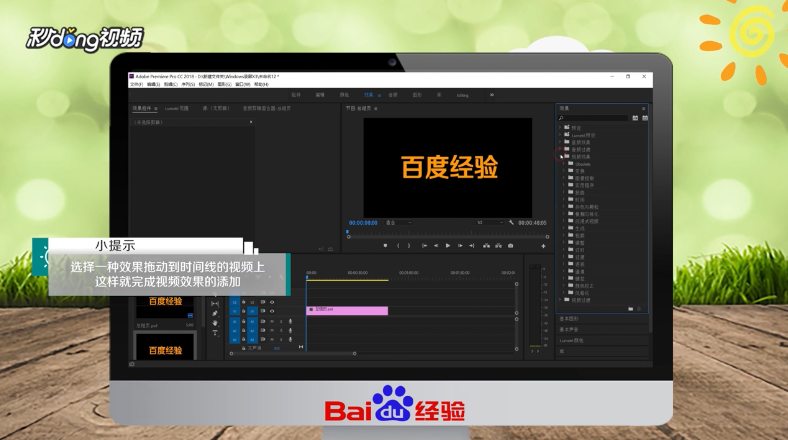
Task: Click the New Custom Bin folder icon in Effects panel
Action: point(631,309)
